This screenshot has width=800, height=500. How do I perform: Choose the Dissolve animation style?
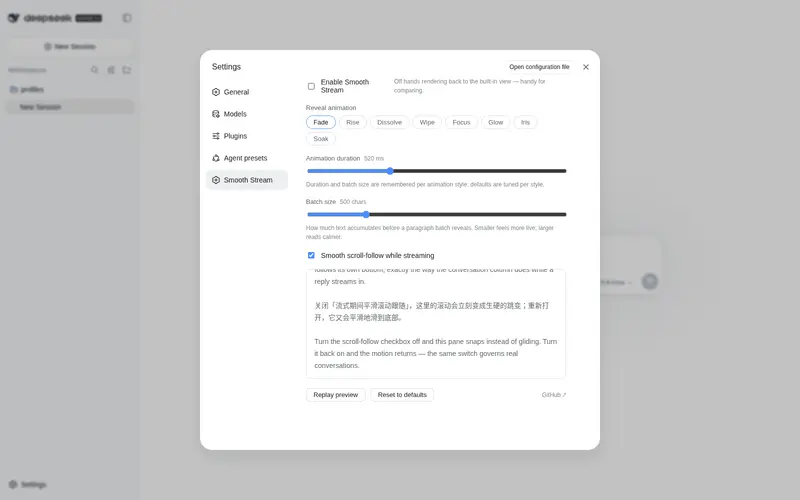pos(389,122)
